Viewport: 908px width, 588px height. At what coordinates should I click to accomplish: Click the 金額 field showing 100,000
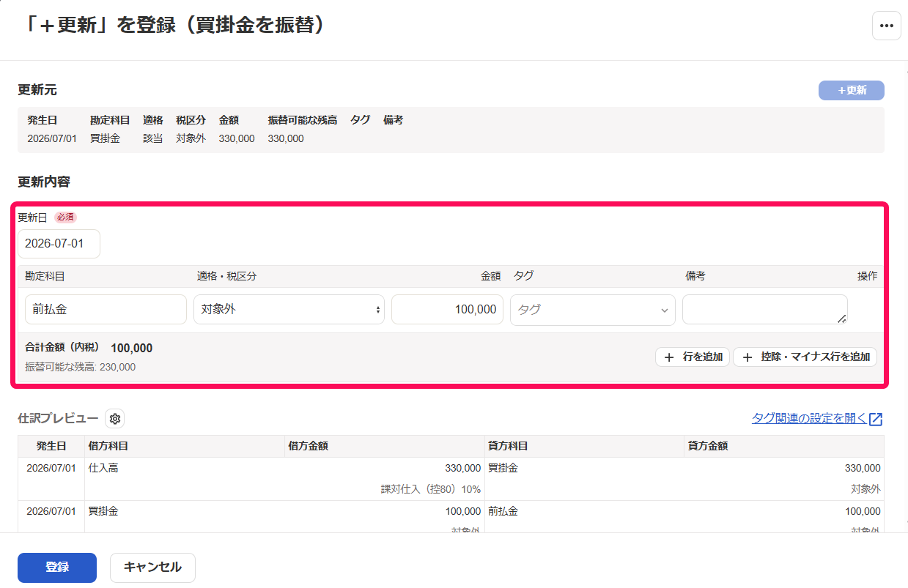[447, 310]
